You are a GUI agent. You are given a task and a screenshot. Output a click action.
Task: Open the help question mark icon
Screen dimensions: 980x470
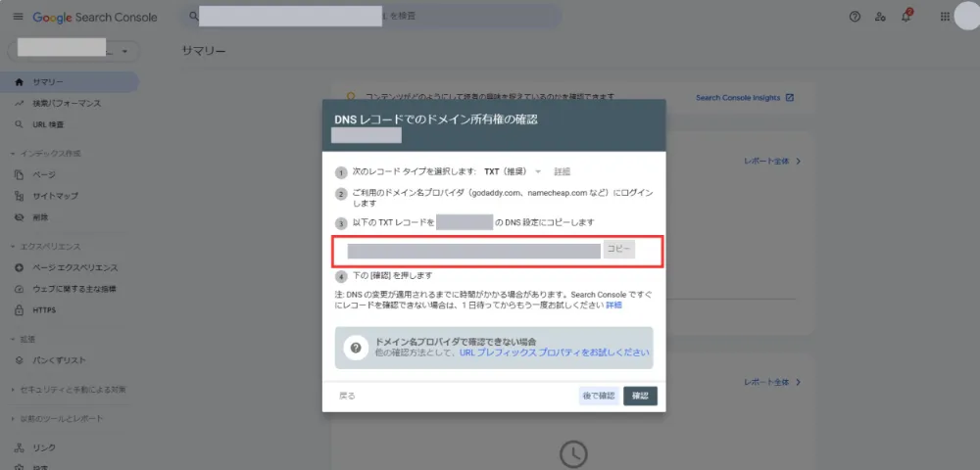coord(855,17)
